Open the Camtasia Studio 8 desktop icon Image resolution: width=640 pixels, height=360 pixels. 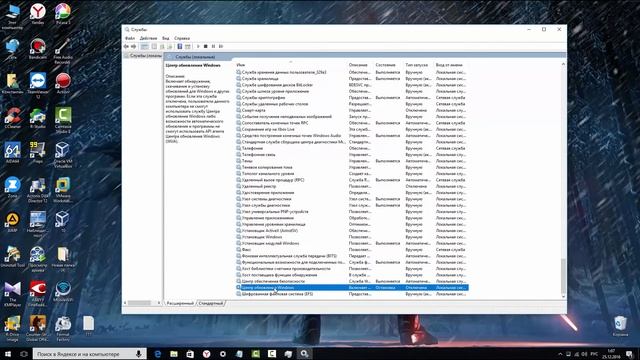pyautogui.click(x=63, y=120)
